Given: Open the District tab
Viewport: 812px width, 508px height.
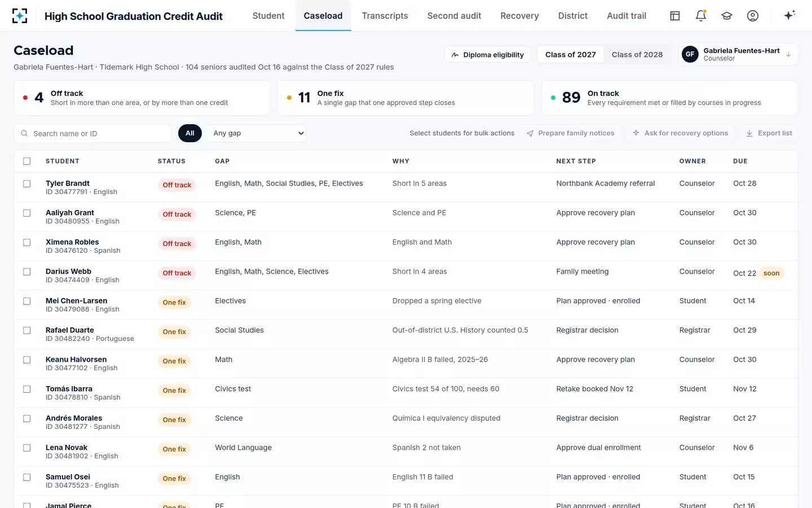Looking at the screenshot, I should [573, 16].
